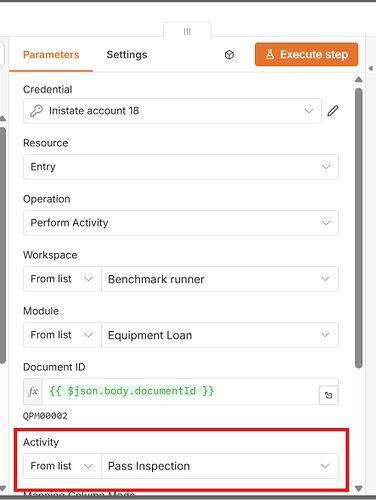Click the collapse arrow at the right edge
This screenshot has width=376, height=500.
click(371, 68)
